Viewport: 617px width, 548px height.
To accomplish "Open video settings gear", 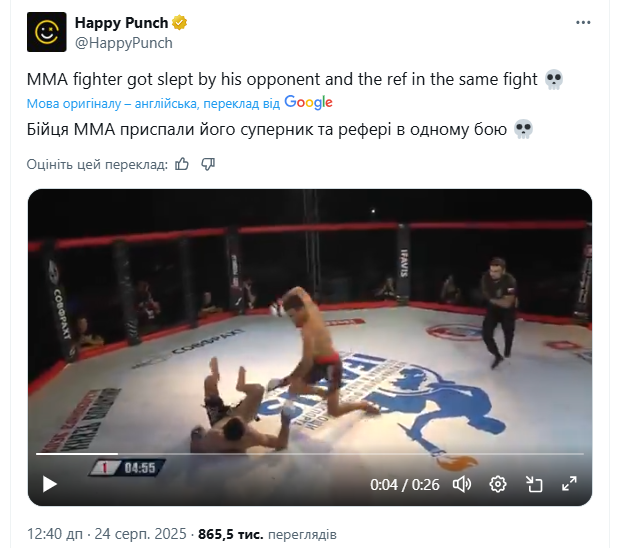I will pyautogui.click(x=497, y=484).
